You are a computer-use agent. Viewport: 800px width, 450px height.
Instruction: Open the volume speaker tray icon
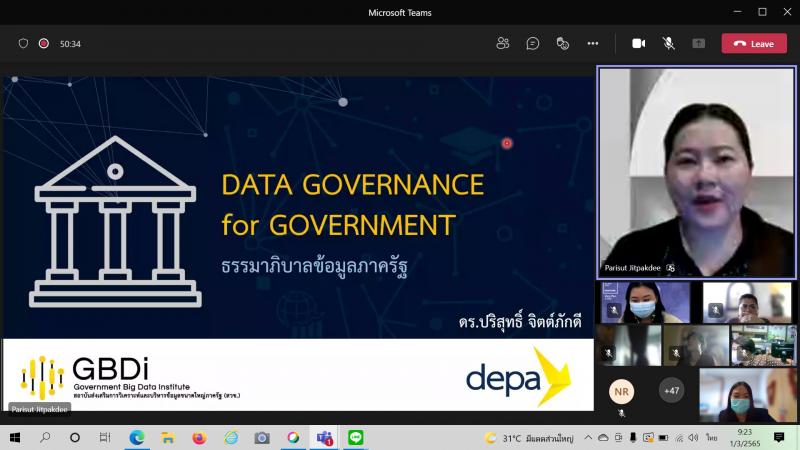click(x=693, y=438)
